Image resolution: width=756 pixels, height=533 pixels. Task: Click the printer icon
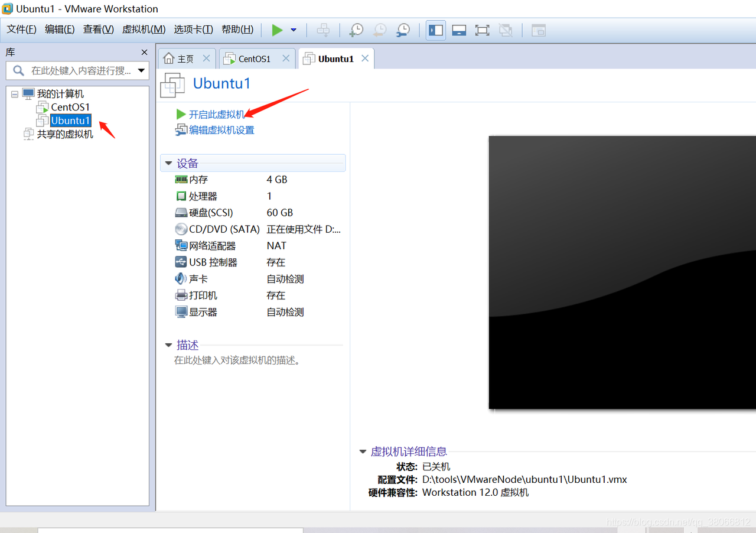click(x=181, y=295)
